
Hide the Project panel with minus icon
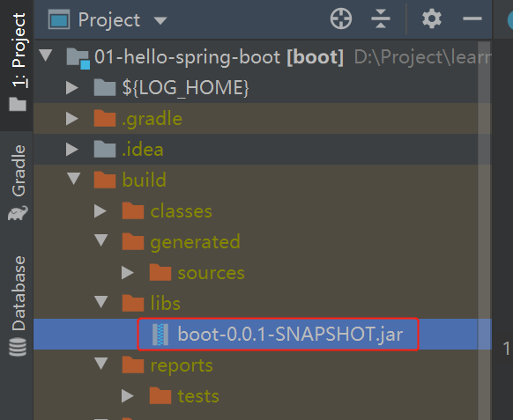click(472, 19)
